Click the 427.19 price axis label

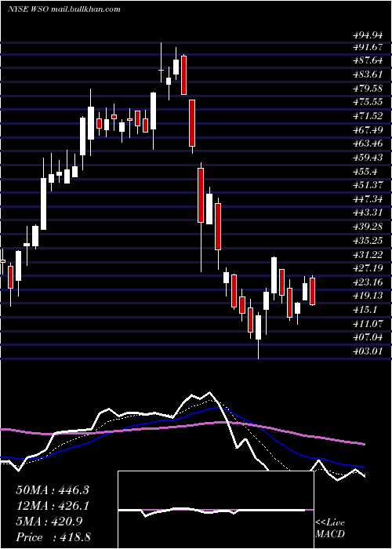point(367,268)
